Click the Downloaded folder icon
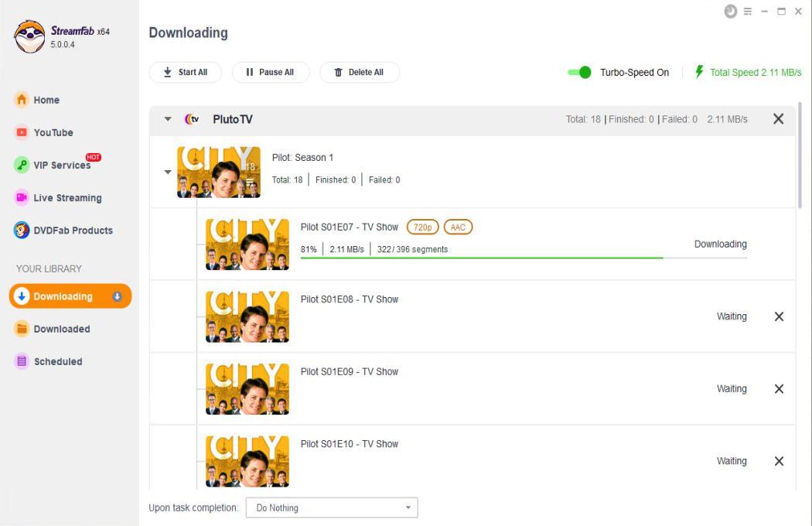 point(21,329)
